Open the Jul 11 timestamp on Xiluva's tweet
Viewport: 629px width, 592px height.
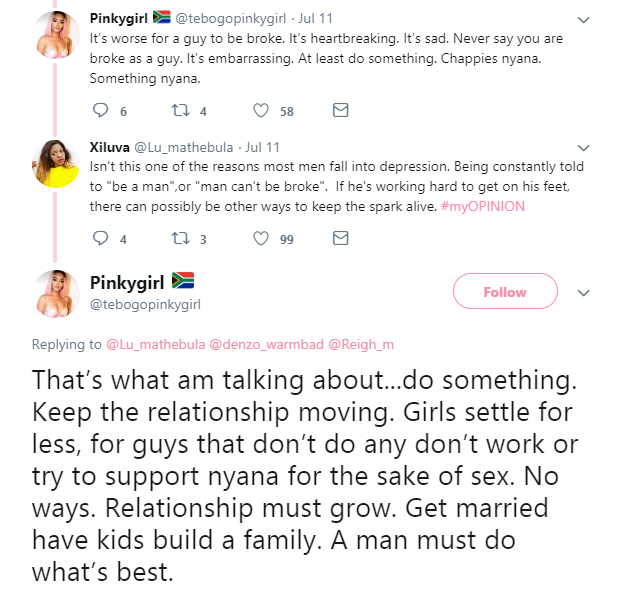tap(263, 147)
